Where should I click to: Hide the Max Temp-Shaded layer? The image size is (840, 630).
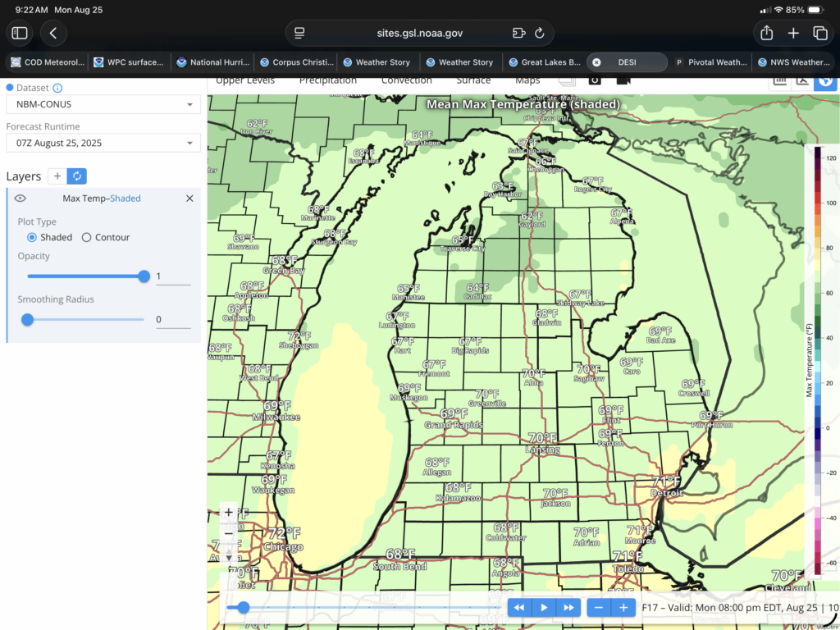coord(21,199)
